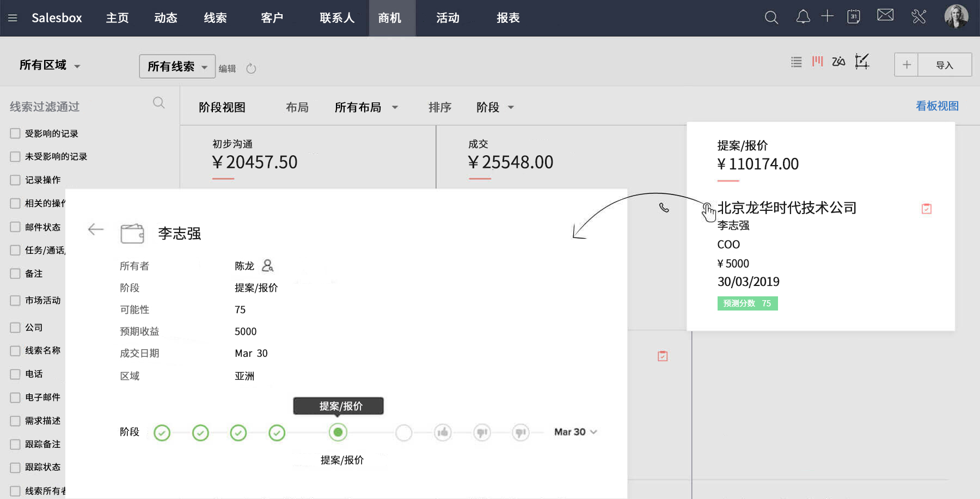980x499 pixels.
Task: Open the mail envelope icon
Action: [x=885, y=15]
